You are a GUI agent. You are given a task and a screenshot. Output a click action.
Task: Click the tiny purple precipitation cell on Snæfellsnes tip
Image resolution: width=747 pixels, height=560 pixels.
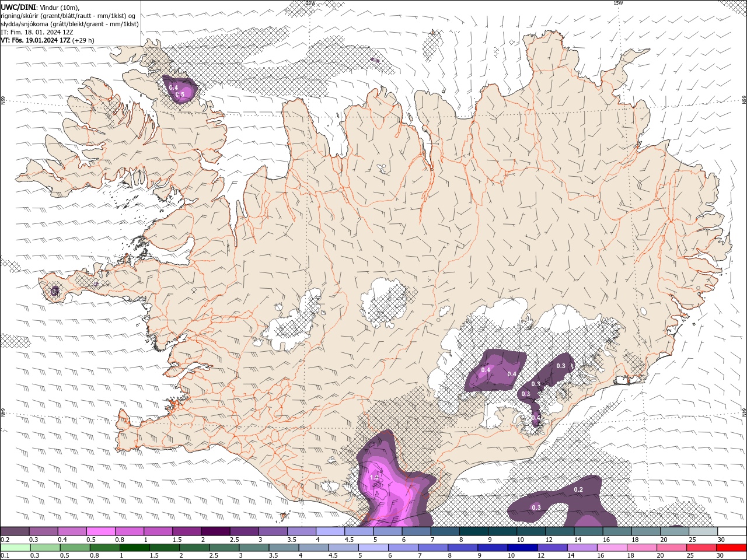click(55, 291)
